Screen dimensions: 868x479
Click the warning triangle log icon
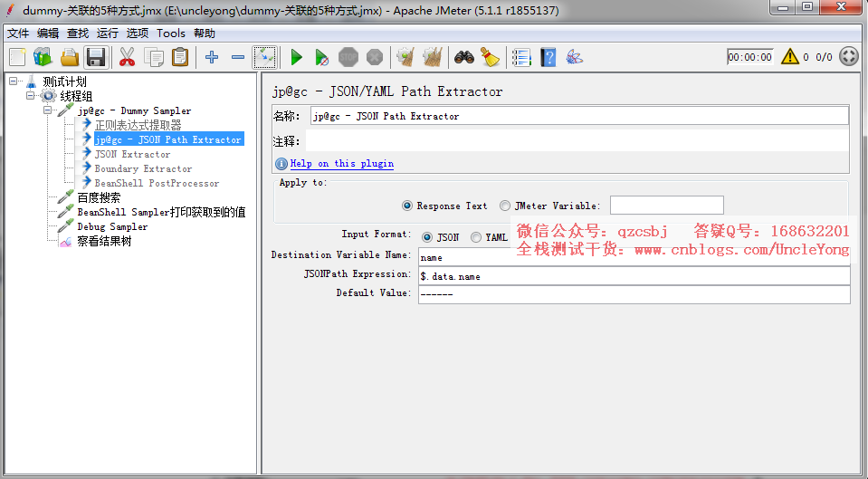790,56
